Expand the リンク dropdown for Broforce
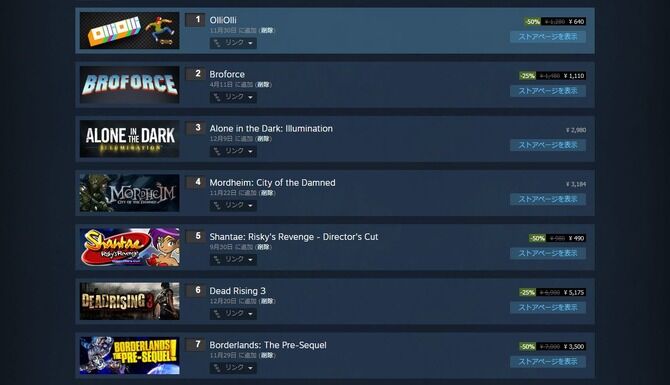 (x=233, y=97)
